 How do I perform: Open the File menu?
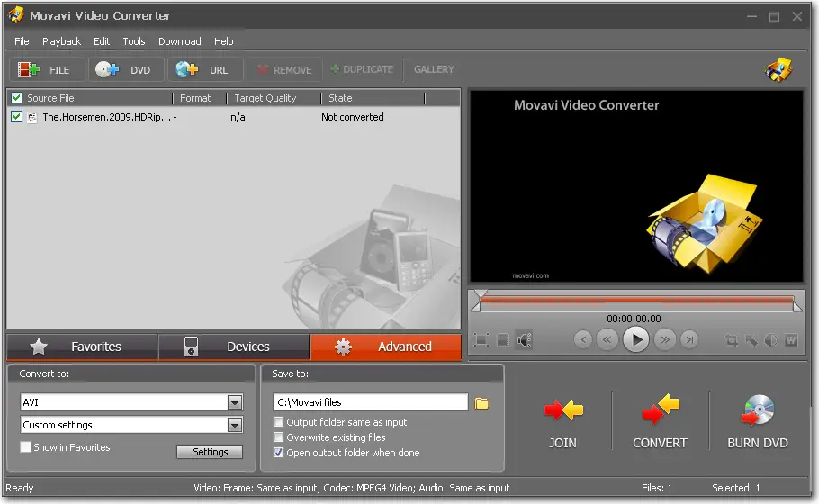22,41
